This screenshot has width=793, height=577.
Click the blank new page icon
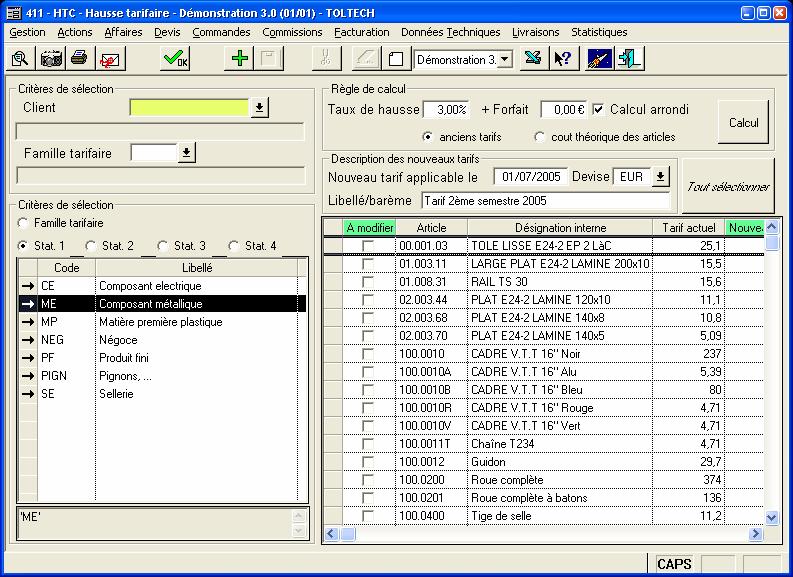tap(395, 59)
